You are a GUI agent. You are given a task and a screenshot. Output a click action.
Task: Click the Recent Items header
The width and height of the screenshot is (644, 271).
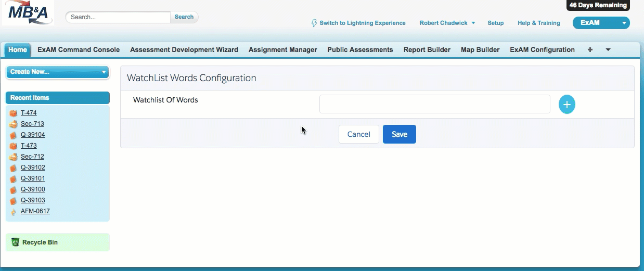(x=57, y=98)
